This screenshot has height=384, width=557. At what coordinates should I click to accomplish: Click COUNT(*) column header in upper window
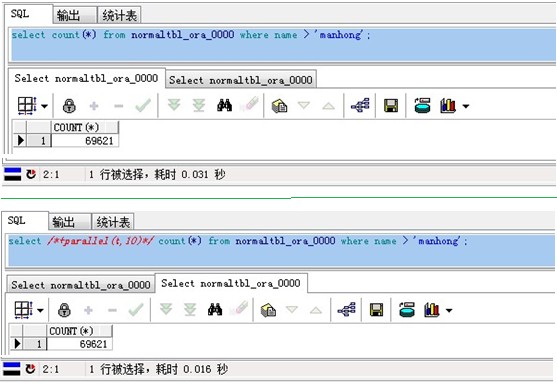(85, 127)
